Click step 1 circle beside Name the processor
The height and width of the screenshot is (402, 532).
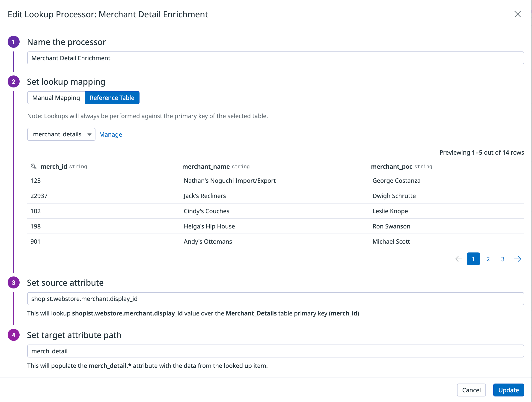[x=14, y=42]
